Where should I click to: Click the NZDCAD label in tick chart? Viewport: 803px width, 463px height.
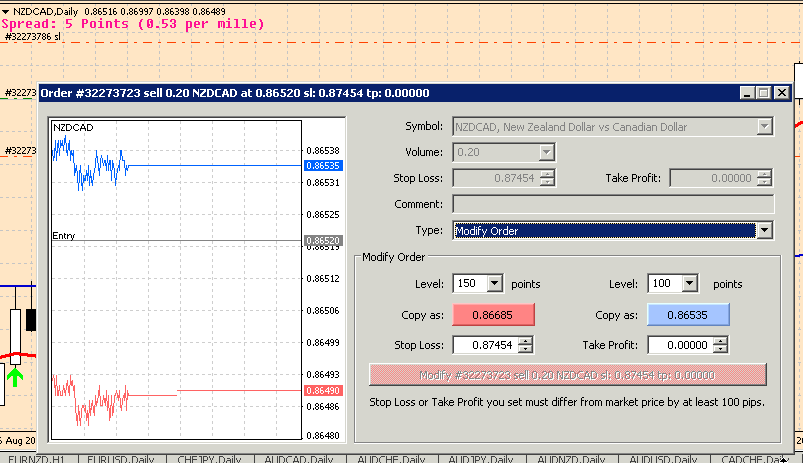coord(73,128)
